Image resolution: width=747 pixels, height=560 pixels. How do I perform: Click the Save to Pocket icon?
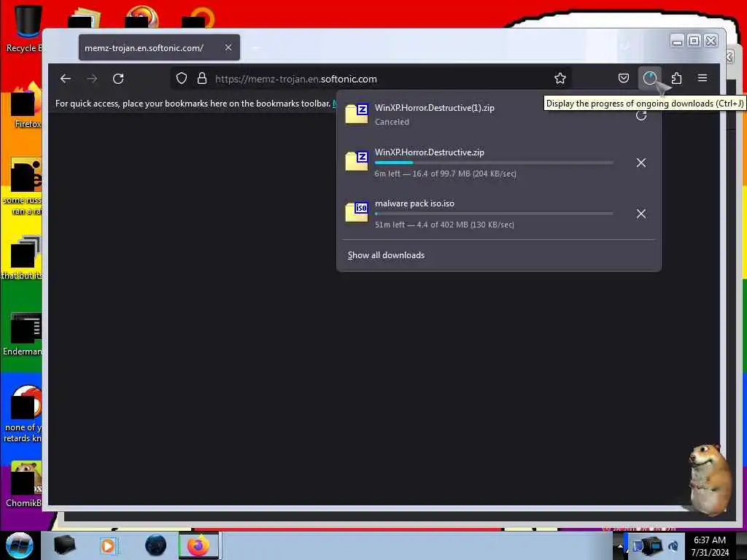click(x=624, y=79)
